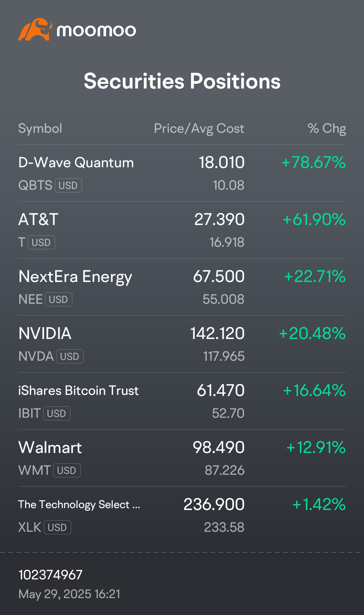This screenshot has width=364, height=615.
Task: Click the moomoo brand name text
Action: (96, 30)
